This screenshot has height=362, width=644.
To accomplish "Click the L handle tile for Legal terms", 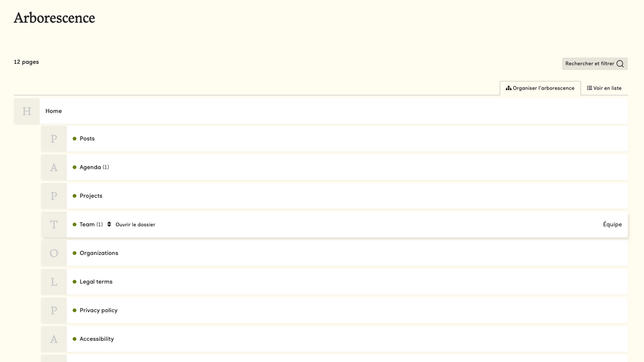I will click(x=54, y=282).
